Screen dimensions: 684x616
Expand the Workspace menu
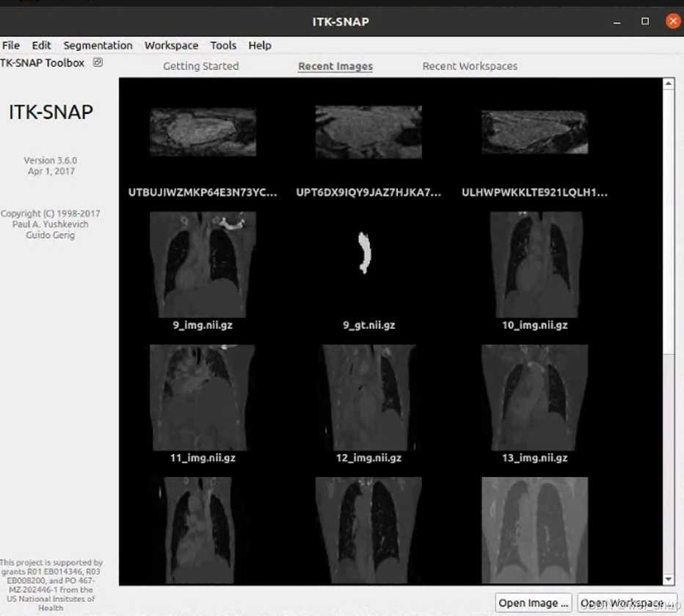coord(171,46)
